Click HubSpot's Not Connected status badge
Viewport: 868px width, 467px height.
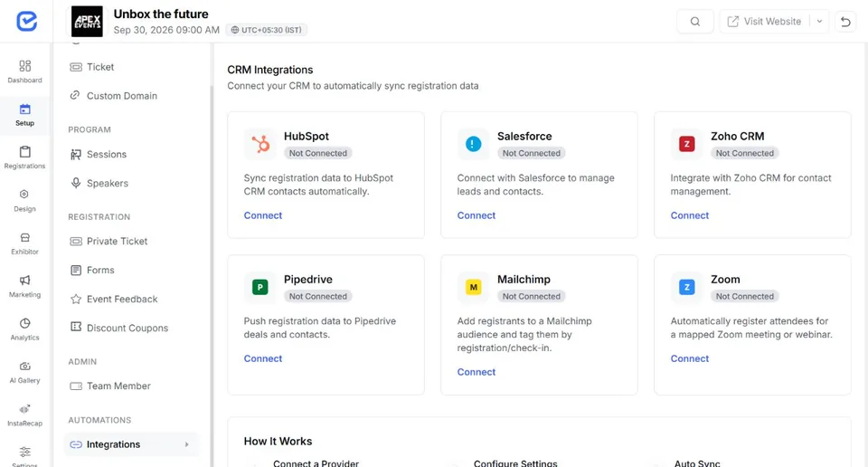(x=317, y=154)
